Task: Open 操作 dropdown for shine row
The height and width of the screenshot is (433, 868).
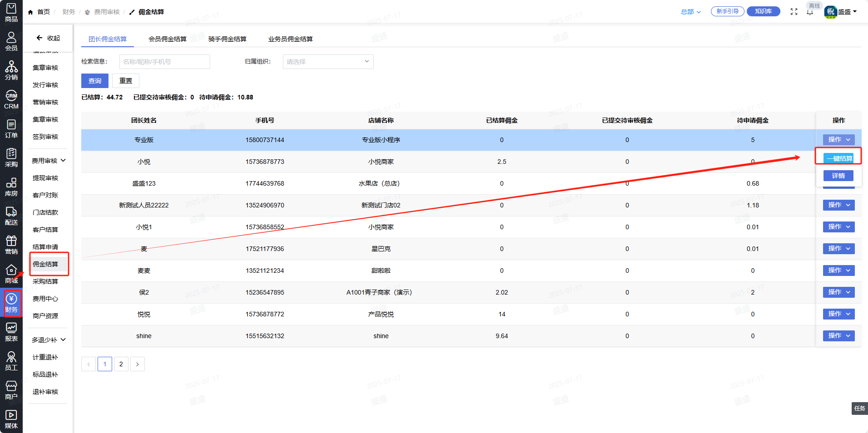Action: click(x=838, y=336)
